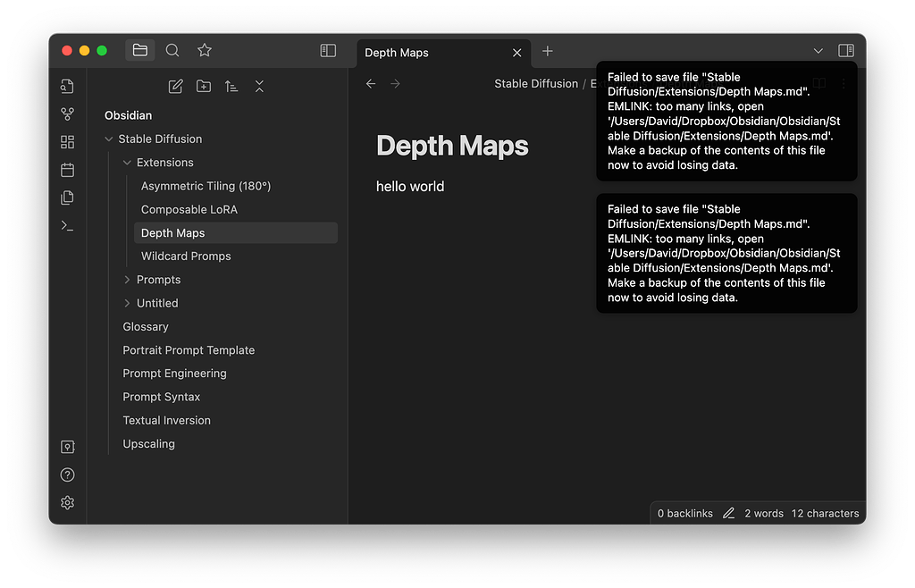This screenshot has height=588, width=915.
Task: Expand the Prompts folder chevron
Action: coord(127,280)
